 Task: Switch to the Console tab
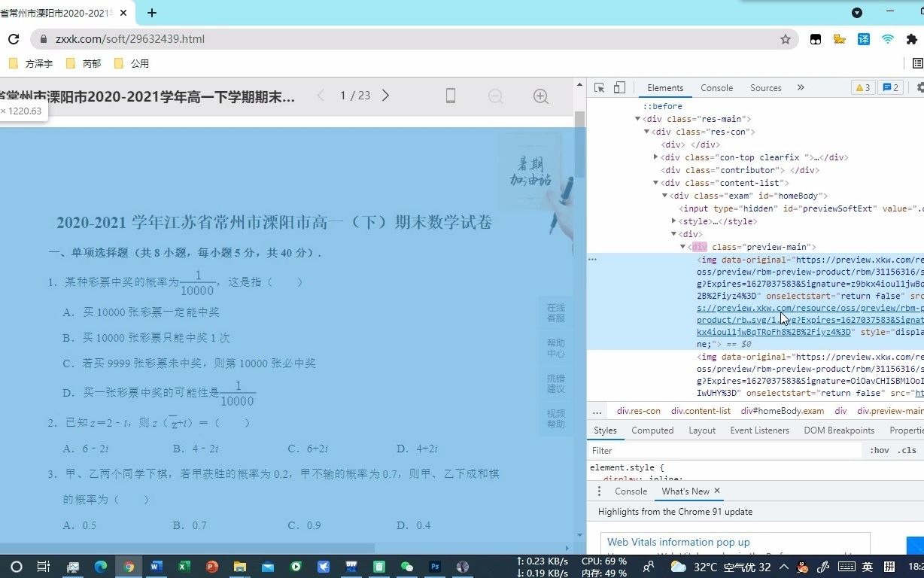coord(716,88)
